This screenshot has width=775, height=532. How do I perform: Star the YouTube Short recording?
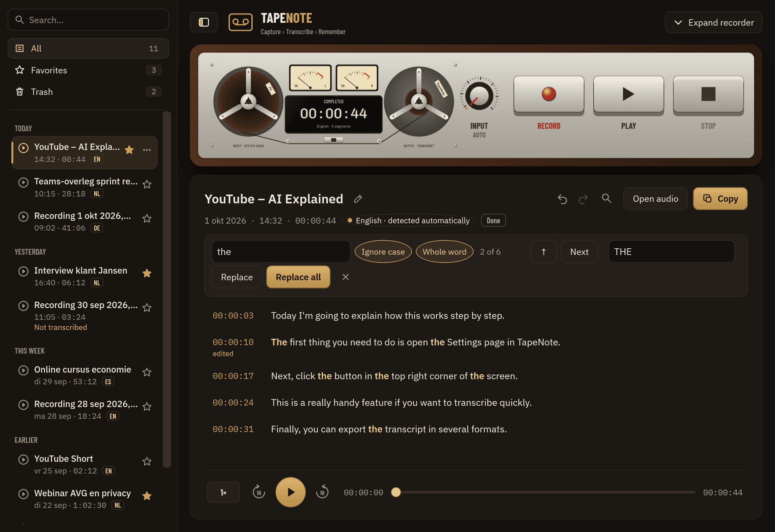coord(147,461)
